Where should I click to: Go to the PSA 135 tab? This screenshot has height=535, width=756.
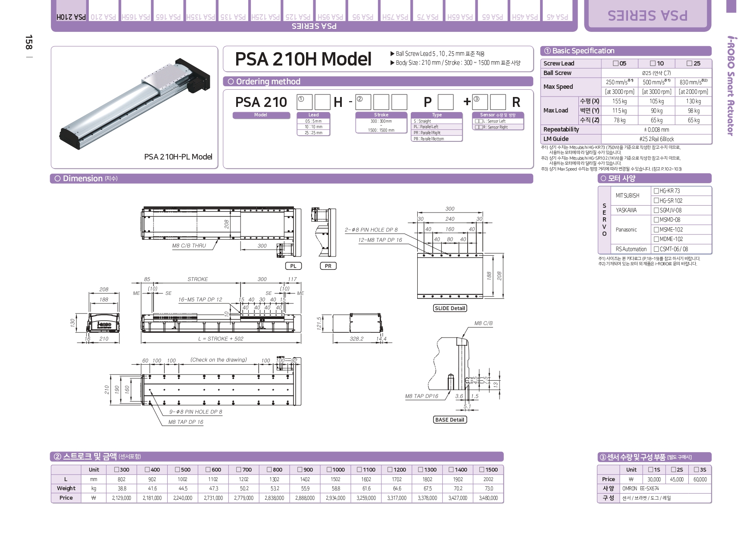233,11
